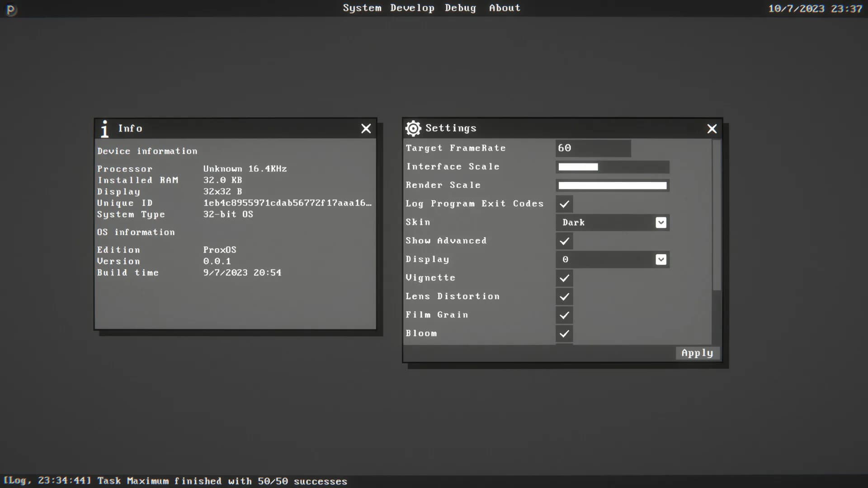Viewport: 868px width, 488px height.
Task: Click the Unique ID value text
Action: tap(288, 203)
